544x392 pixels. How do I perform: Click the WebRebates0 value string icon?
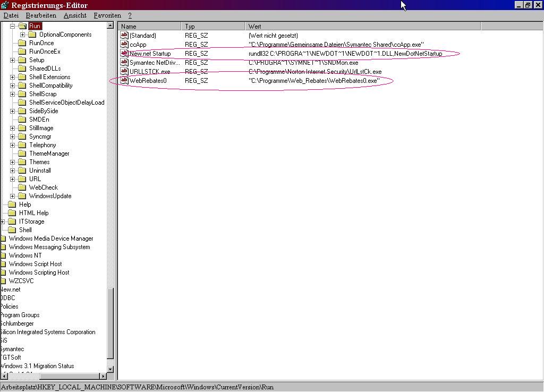pyautogui.click(x=124, y=80)
